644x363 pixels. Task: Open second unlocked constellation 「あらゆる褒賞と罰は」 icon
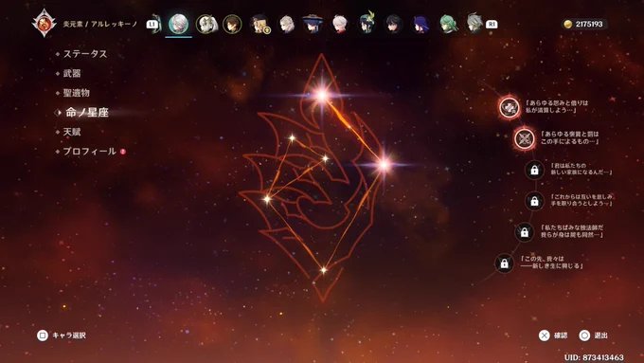525,138
